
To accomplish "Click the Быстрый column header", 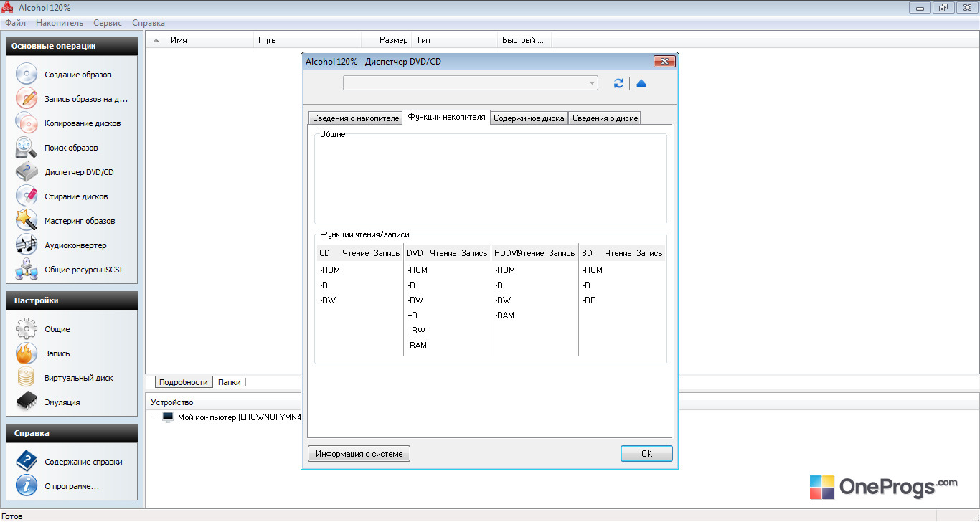I will 523,40.
